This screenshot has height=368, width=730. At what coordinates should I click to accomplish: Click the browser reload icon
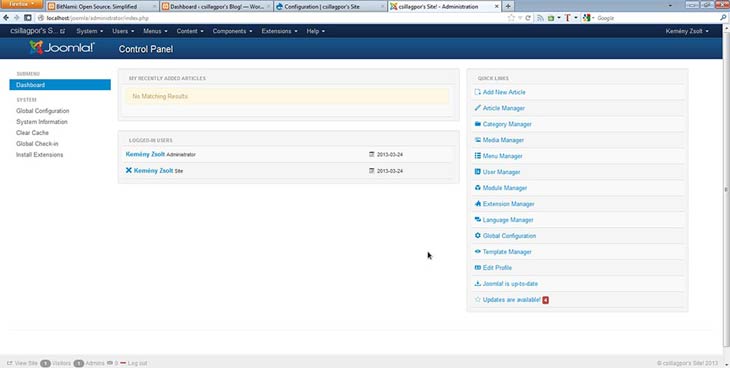click(x=528, y=18)
